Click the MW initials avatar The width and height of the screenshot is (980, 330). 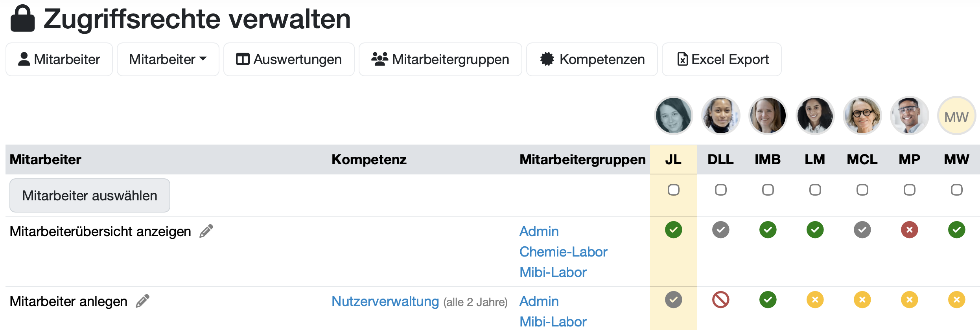[956, 116]
